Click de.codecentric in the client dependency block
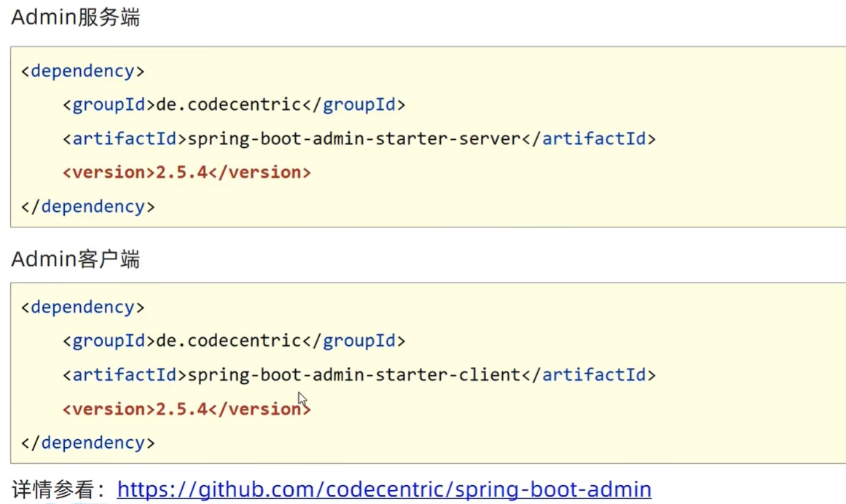The height and width of the screenshot is (504, 846). [x=229, y=341]
